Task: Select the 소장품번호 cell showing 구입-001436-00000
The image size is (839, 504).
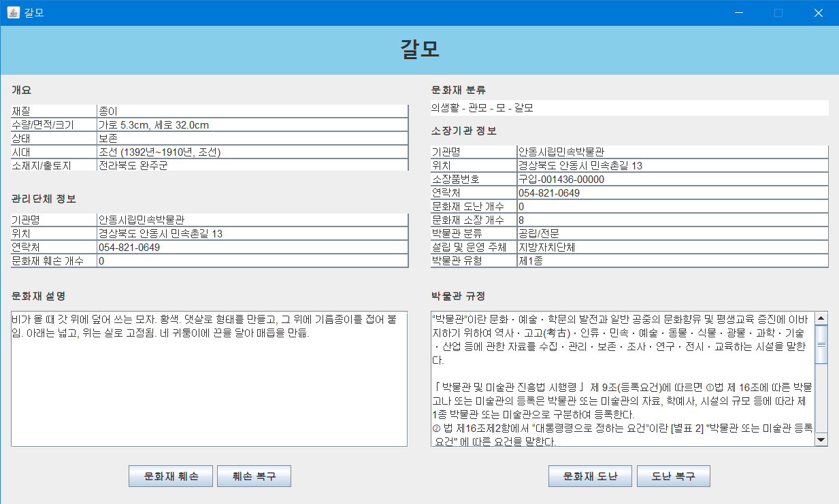Action: 670,179
